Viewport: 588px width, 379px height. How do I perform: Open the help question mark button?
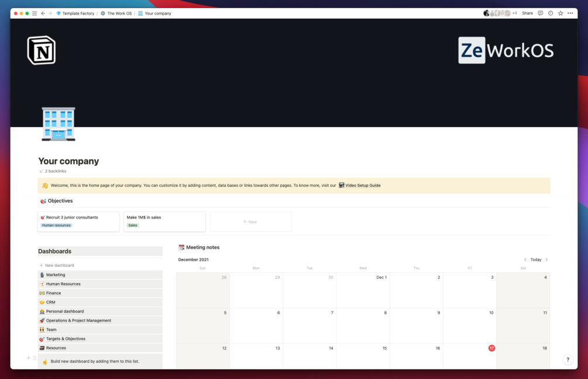point(568,360)
